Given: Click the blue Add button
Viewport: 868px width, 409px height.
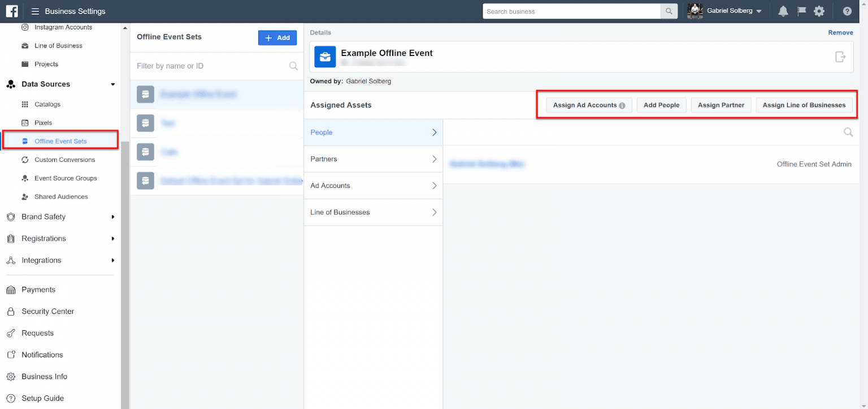Looking at the screenshot, I should 277,38.
